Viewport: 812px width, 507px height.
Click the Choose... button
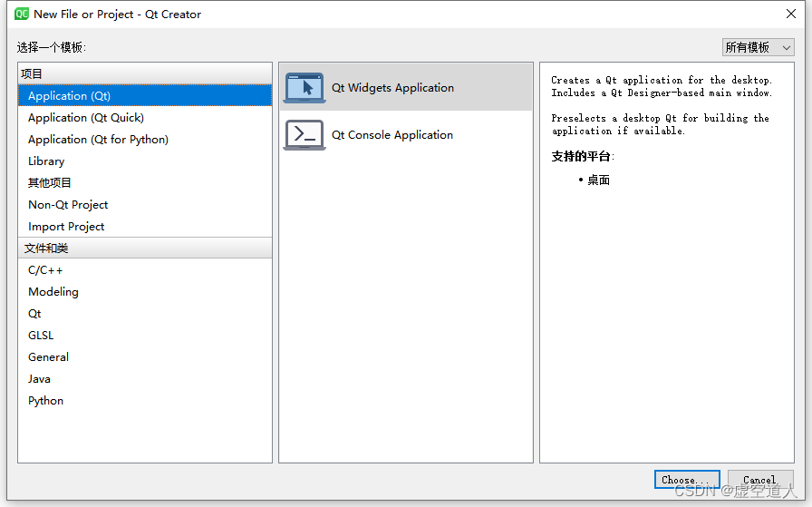coord(687,480)
